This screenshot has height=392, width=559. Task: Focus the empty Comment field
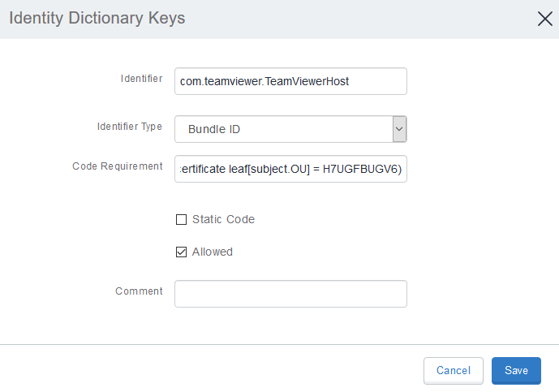pyautogui.click(x=290, y=294)
